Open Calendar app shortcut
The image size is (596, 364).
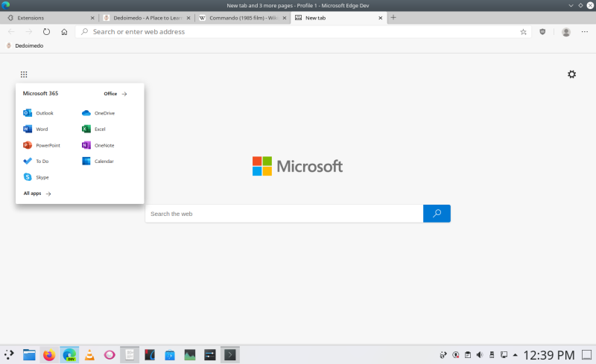click(98, 161)
